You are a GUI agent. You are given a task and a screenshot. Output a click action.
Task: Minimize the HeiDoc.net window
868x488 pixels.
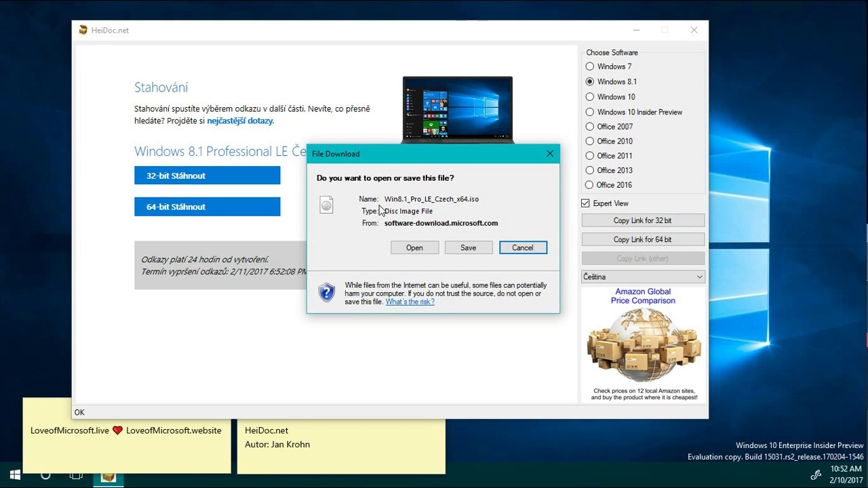point(636,30)
